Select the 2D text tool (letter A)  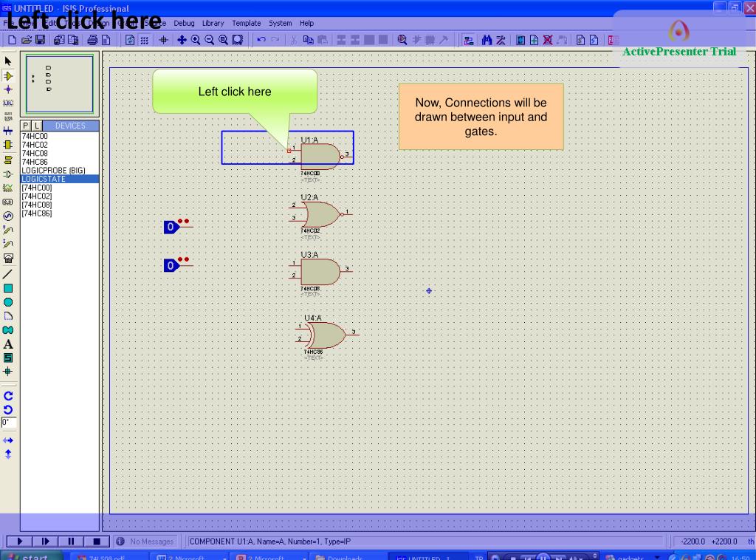point(7,344)
